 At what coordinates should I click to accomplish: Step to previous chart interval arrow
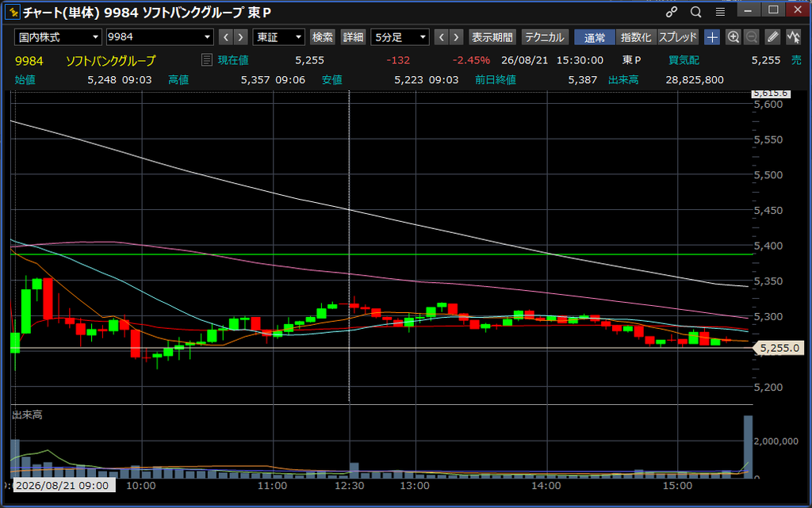coord(441,37)
